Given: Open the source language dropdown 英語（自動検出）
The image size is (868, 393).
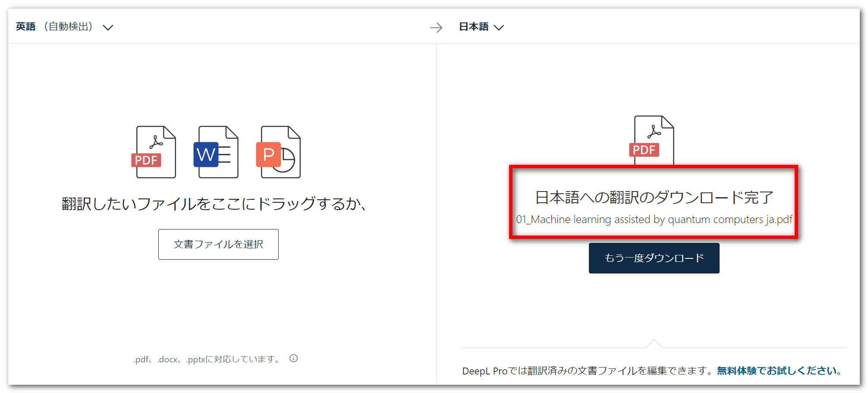Looking at the screenshot, I should click(x=65, y=27).
